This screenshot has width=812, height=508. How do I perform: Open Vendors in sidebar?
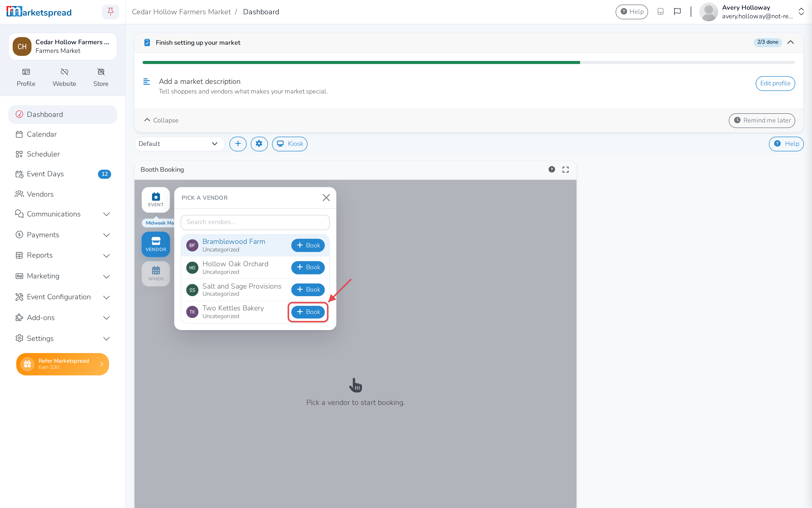(62, 194)
